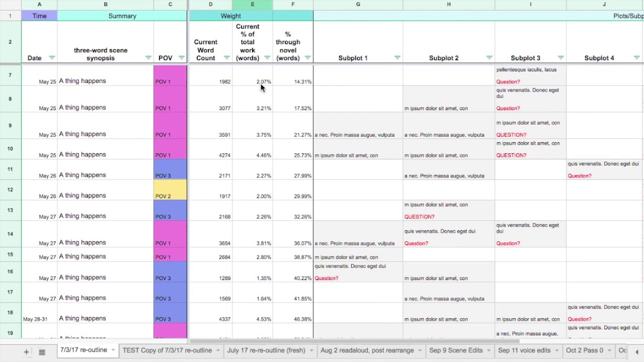Click the horizontal scrollbar thumb
644x362 pixels.
point(355,341)
